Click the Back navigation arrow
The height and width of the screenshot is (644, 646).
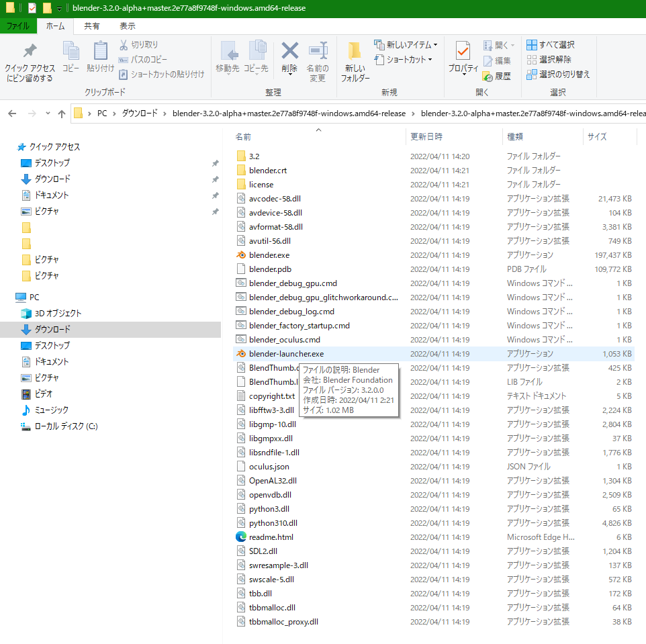pyautogui.click(x=12, y=113)
